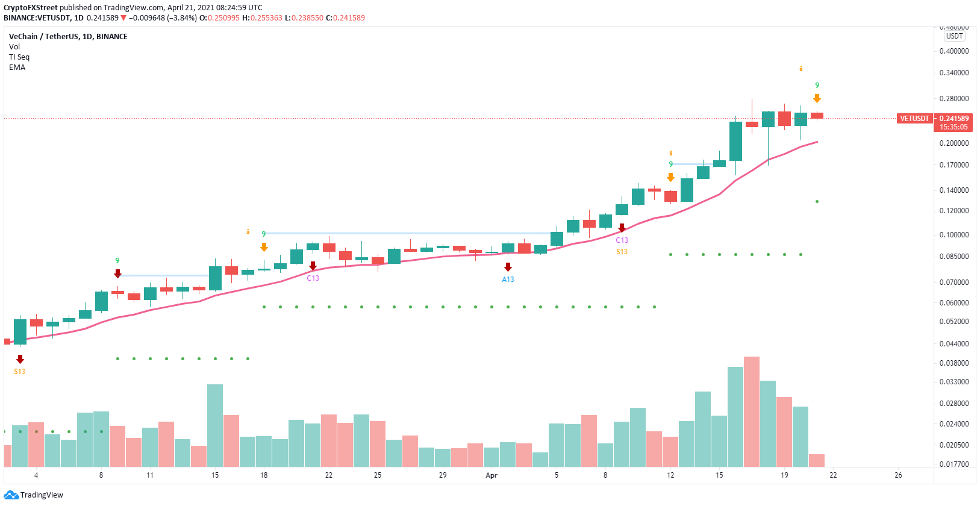Click the green 9 count above the latest candle
Screen dimensions: 980x506
pos(817,86)
